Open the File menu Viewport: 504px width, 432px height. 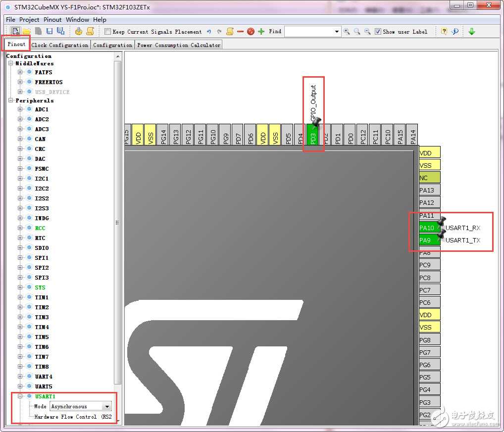tap(10, 20)
